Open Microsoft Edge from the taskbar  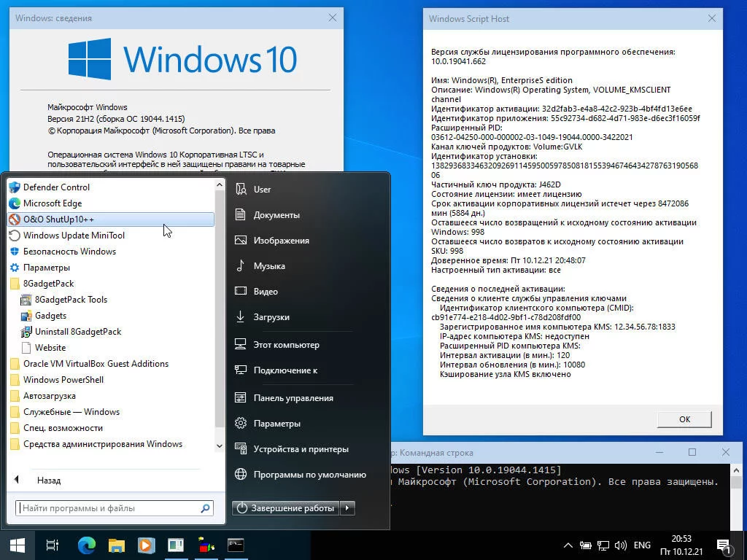pyautogui.click(x=87, y=545)
